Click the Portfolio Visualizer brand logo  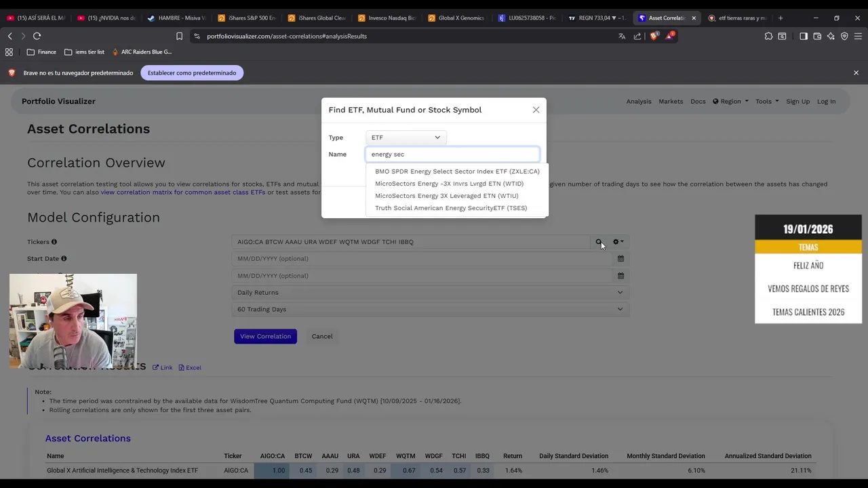[x=58, y=102]
